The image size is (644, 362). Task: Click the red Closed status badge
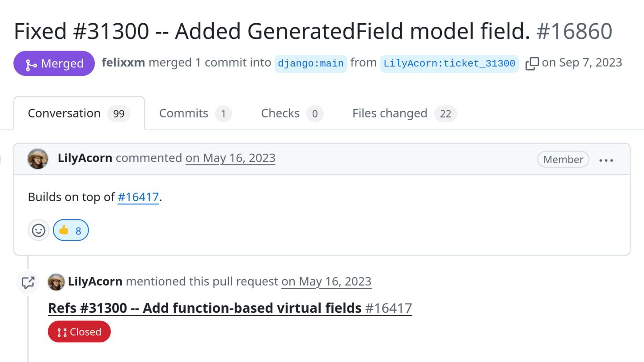coord(79,332)
